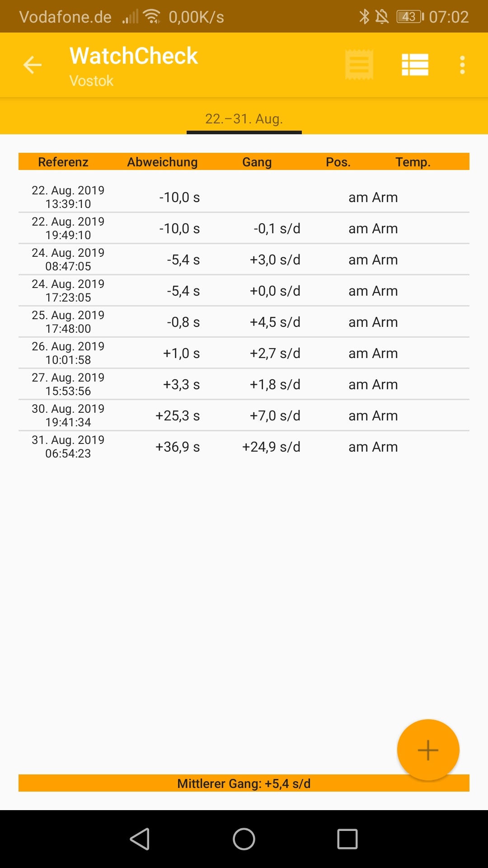Select the 22.–31. Aug. period tab
488x868 pixels.
coord(244,119)
